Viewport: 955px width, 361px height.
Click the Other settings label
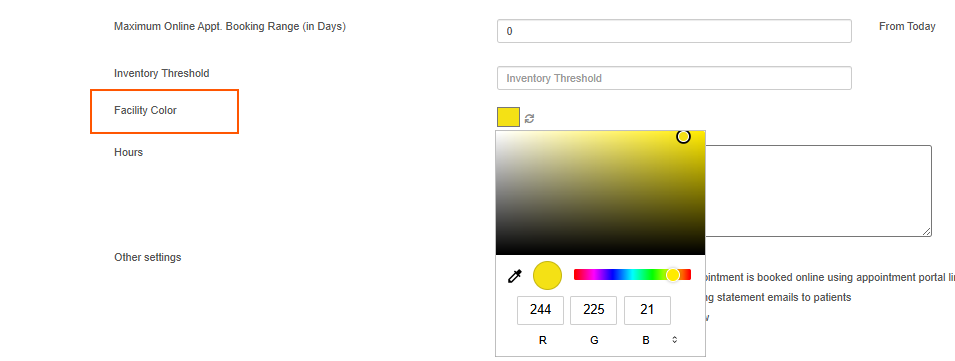click(147, 257)
